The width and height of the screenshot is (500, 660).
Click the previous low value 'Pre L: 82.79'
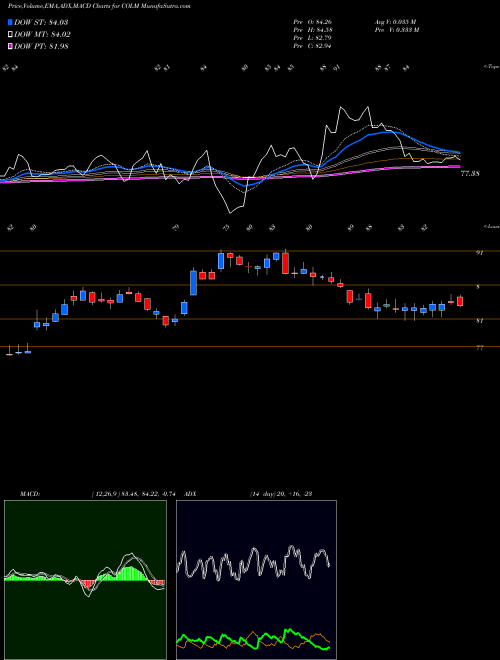pos(312,38)
